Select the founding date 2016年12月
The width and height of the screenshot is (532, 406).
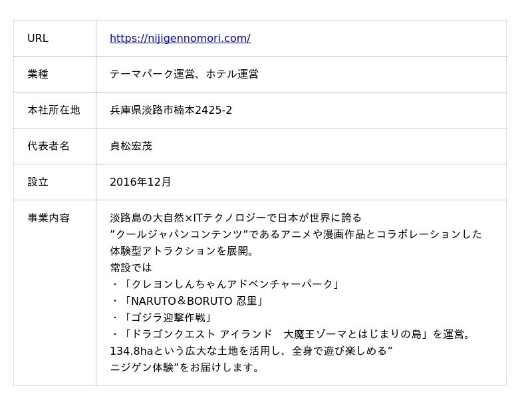point(140,182)
